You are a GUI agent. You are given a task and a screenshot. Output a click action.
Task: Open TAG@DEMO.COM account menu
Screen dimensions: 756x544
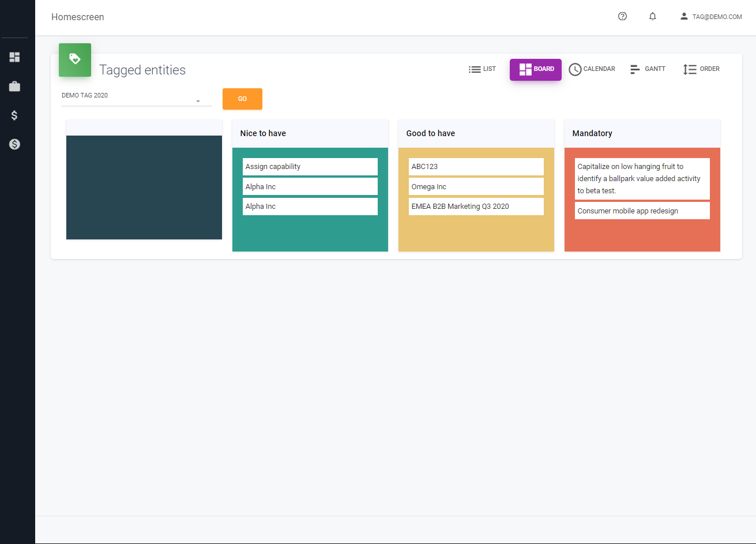711,17
